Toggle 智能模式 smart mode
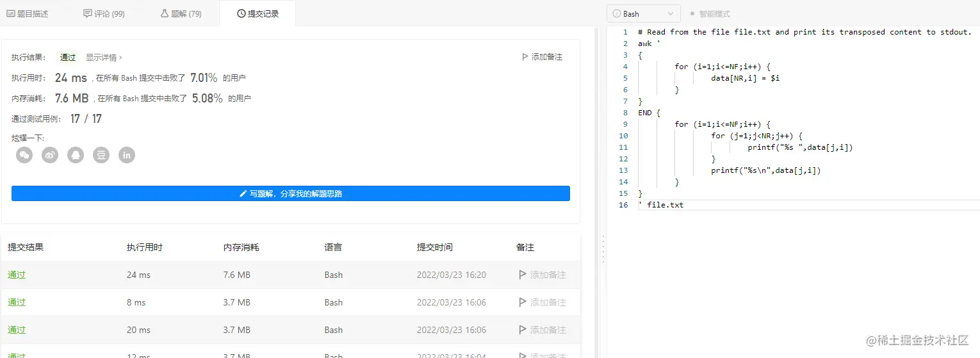This screenshot has width=980, height=358. [710, 13]
